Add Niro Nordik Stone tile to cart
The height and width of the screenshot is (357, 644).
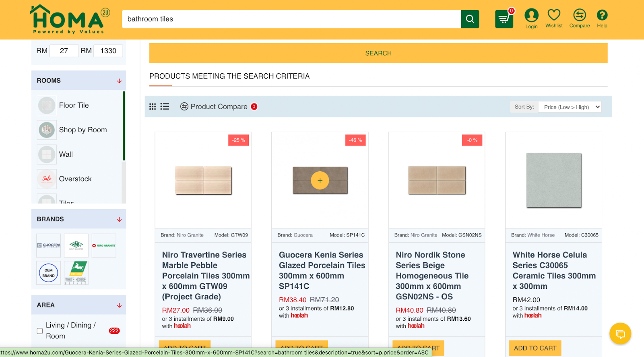[x=418, y=348]
